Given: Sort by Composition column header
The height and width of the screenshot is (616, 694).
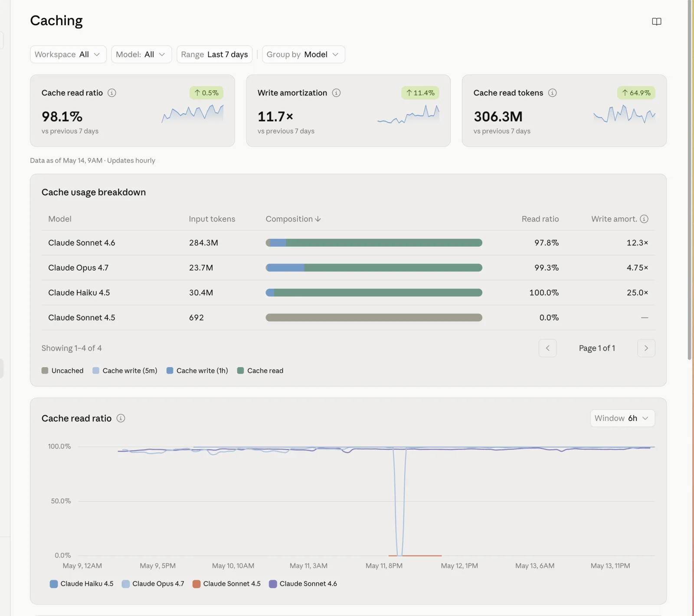Looking at the screenshot, I should click(293, 219).
